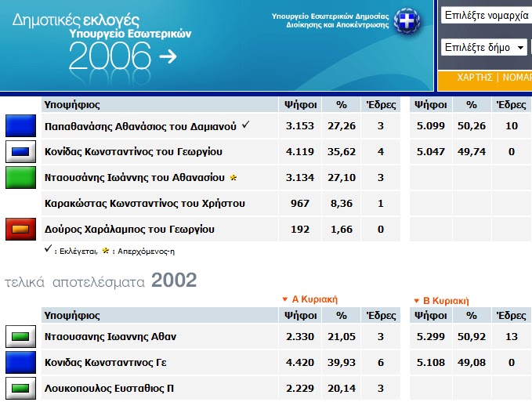Click Υποψήφιος column header in 2006 table

point(72,104)
